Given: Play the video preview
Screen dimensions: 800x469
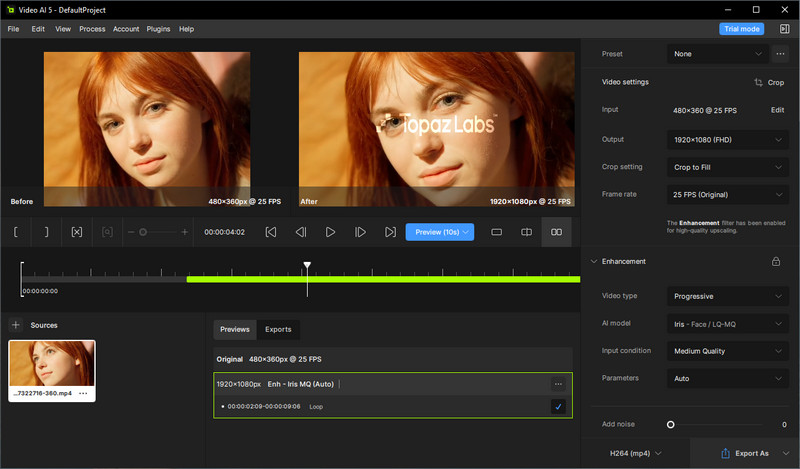Looking at the screenshot, I should click(331, 232).
